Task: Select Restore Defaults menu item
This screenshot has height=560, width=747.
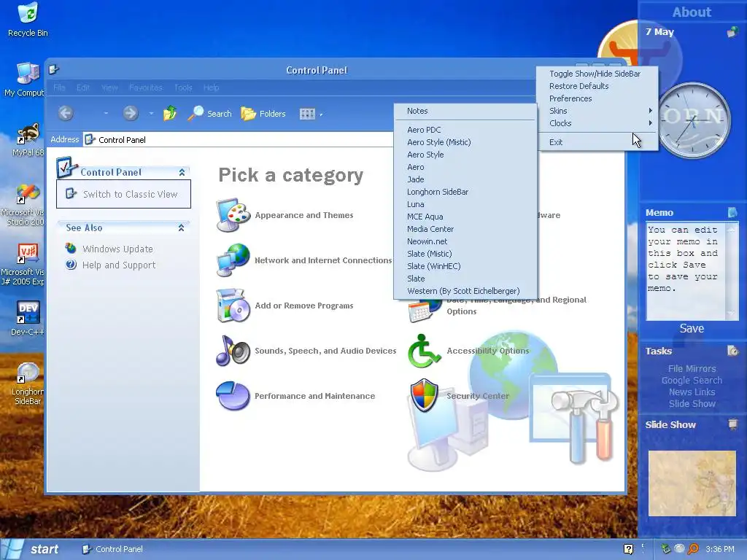Action: click(x=598, y=86)
